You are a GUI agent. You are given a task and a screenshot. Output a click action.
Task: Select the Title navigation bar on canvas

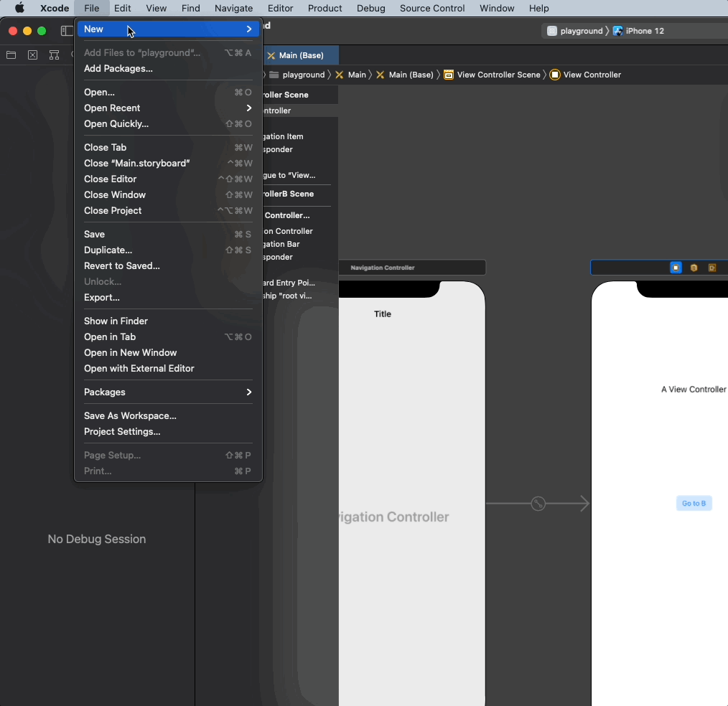point(383,314)
